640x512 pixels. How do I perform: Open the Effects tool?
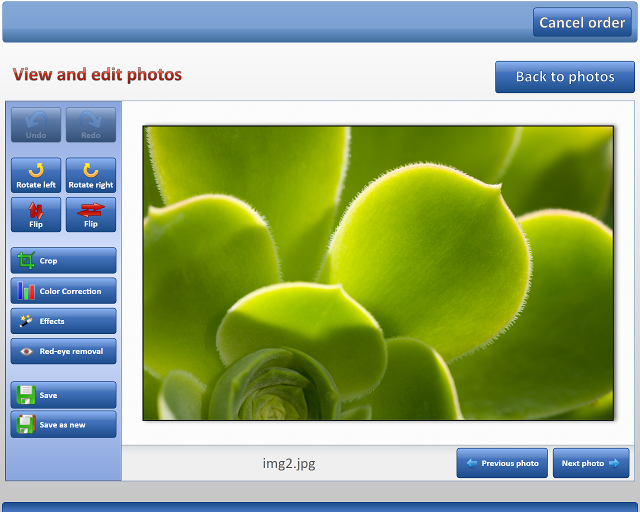pos(64,321)
